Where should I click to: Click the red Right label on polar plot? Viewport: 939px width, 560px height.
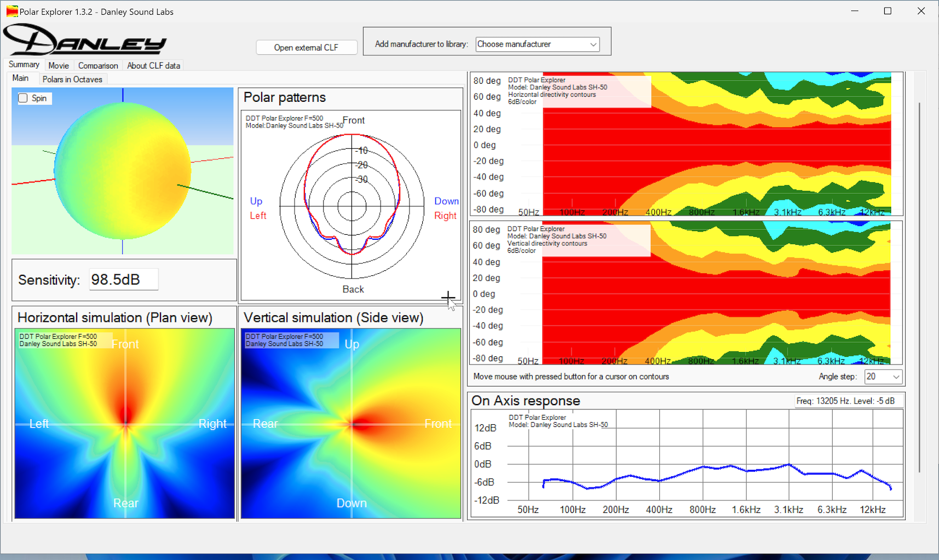(x=445, y=216)
